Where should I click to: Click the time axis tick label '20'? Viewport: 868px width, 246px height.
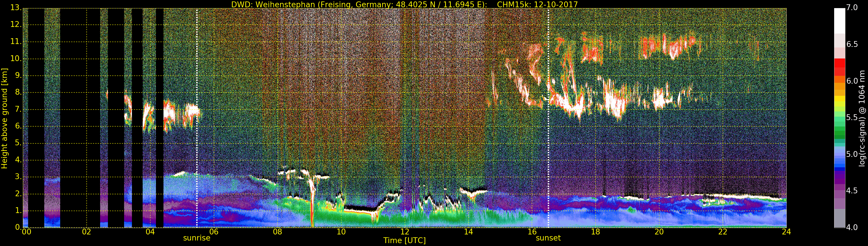pos(659,232)
